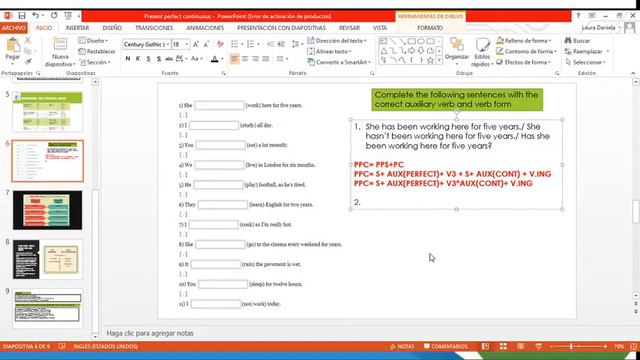Cut selection with the scissors icon
Viewport: 640px width, 360px height.
(28, 40)
